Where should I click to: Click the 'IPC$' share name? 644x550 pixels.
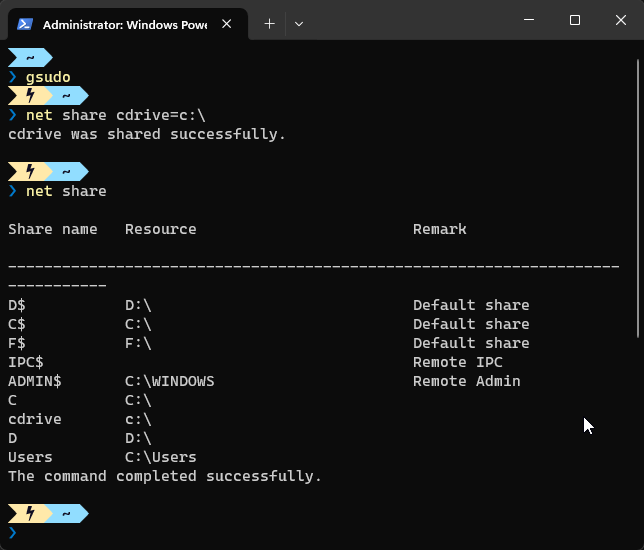[25, 362]
